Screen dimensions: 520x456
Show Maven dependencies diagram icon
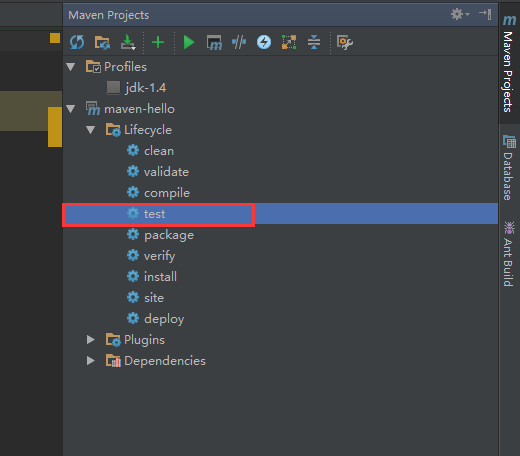[x=289, y=42]
